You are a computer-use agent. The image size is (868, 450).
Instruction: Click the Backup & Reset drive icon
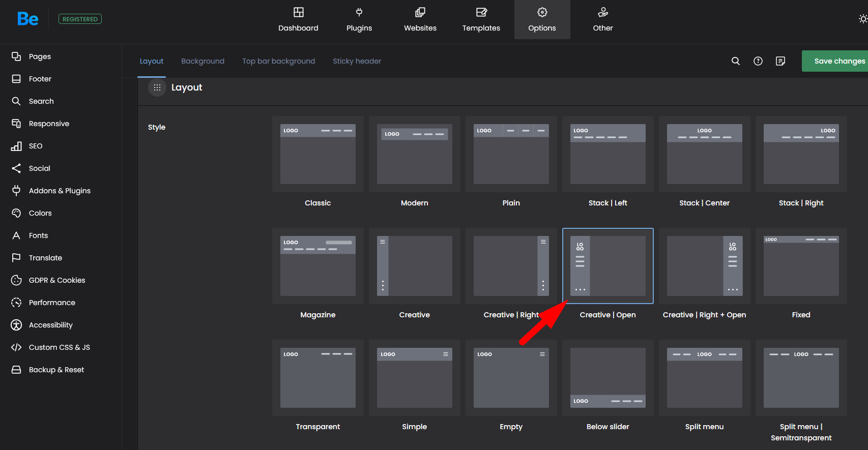tap(16, 370)
